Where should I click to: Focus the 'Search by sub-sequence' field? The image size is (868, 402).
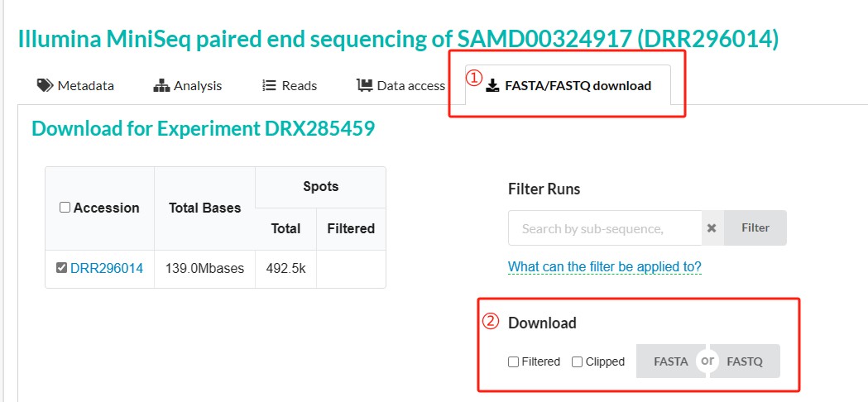point(605,228)
